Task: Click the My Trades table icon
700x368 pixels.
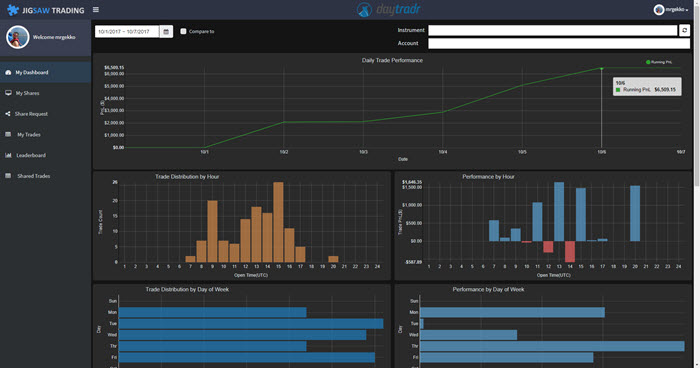Action: [x=8, y=134]
